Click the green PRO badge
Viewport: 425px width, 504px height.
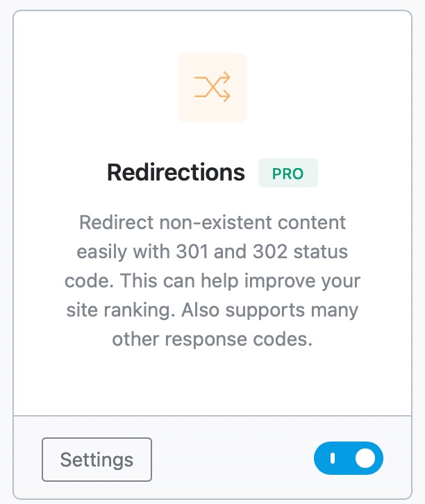pyautogui.click(x=288, y=173)
